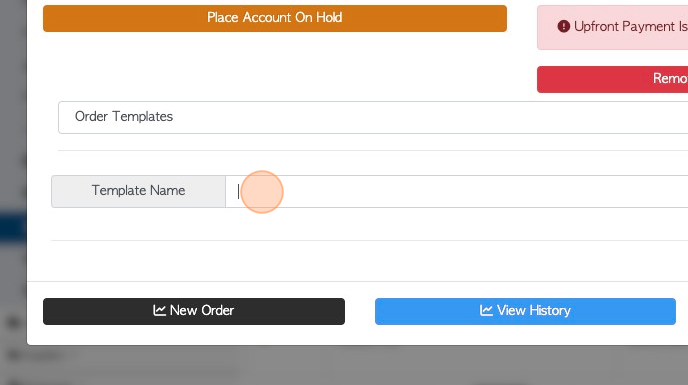This screenshot has height=385, width=688.
Task: Click the "Order Templates" text
Action: pyautogui.click(x=124, y=116)
